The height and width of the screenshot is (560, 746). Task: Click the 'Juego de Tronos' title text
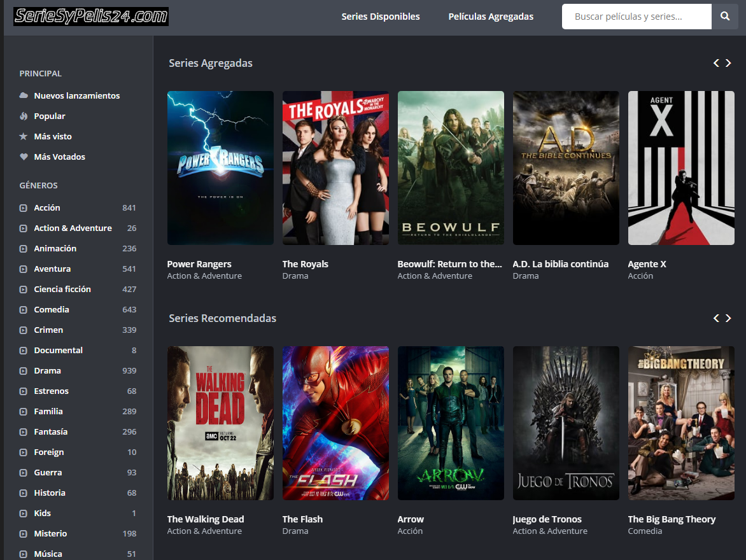tap(547, 519)
